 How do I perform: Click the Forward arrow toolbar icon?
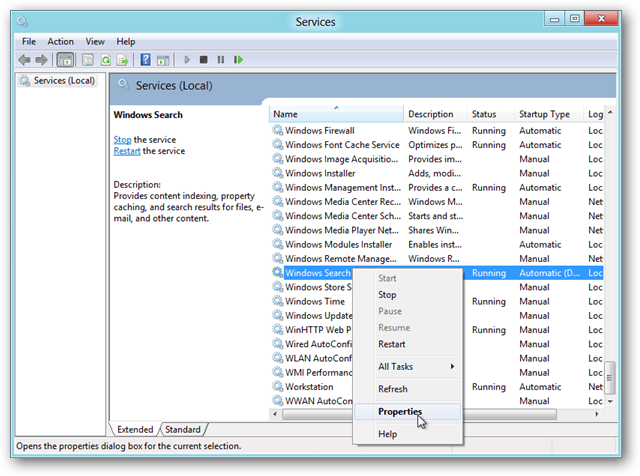[41, 60]
